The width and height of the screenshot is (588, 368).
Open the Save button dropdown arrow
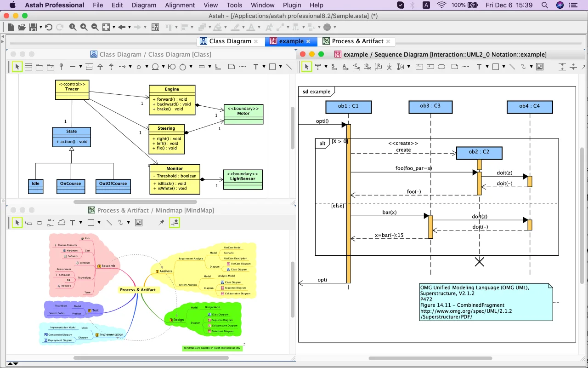point(40,27)
